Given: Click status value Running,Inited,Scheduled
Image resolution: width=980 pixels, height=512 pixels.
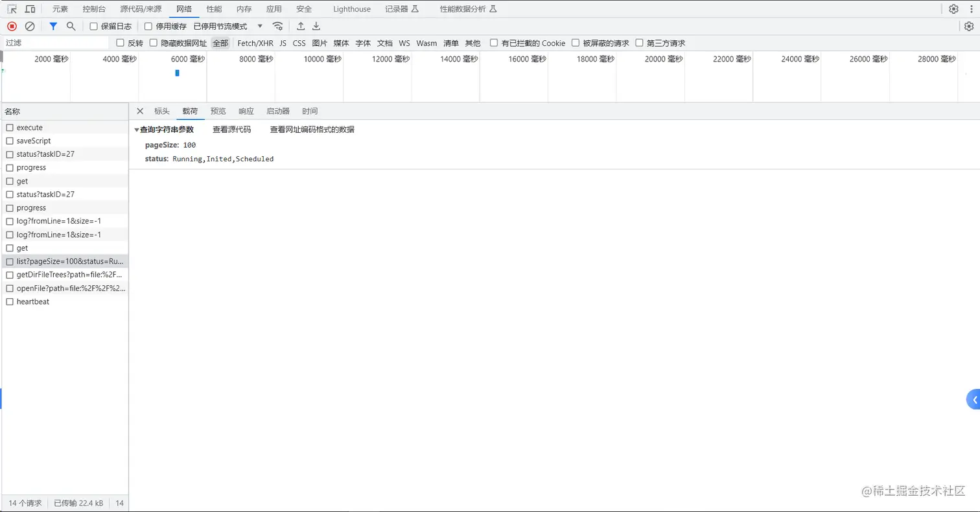Looking at the screenshot, I should pyautogui.click(x=223, y=159).
